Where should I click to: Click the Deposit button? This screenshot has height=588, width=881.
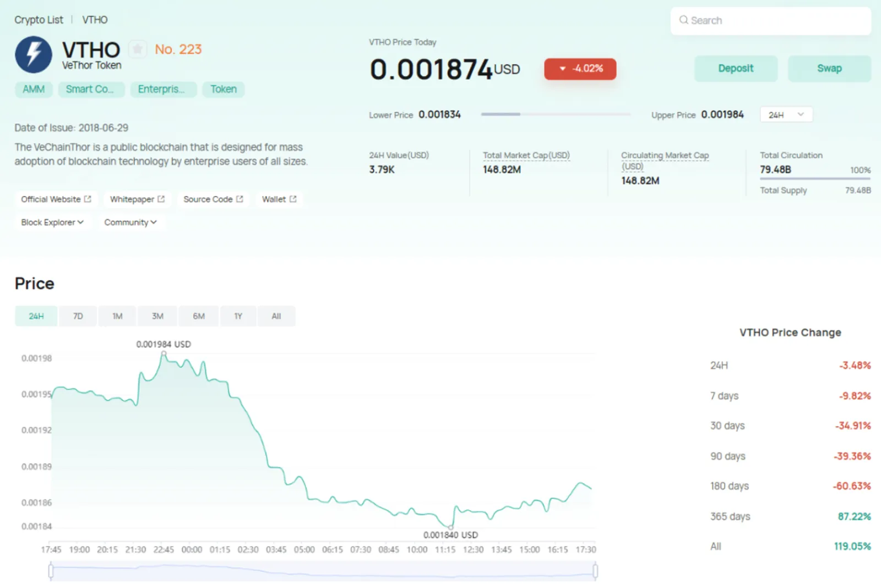pyautogui.click(x=736, y=69)
